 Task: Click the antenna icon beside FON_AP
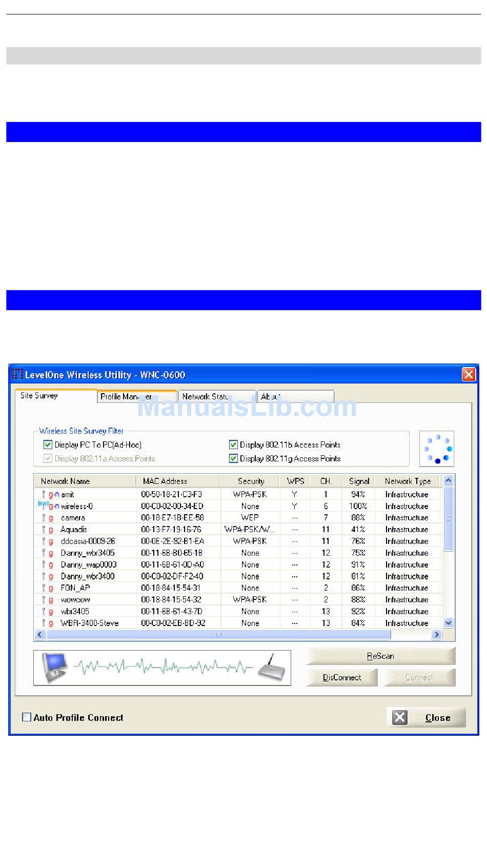tap(44, 588)
